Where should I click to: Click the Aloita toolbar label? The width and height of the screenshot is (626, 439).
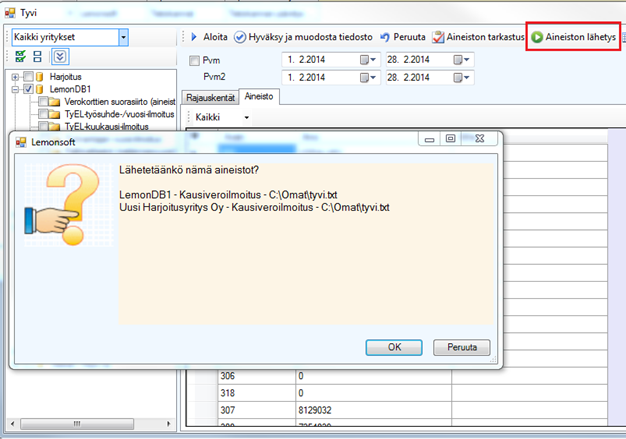tap(215, 37)
